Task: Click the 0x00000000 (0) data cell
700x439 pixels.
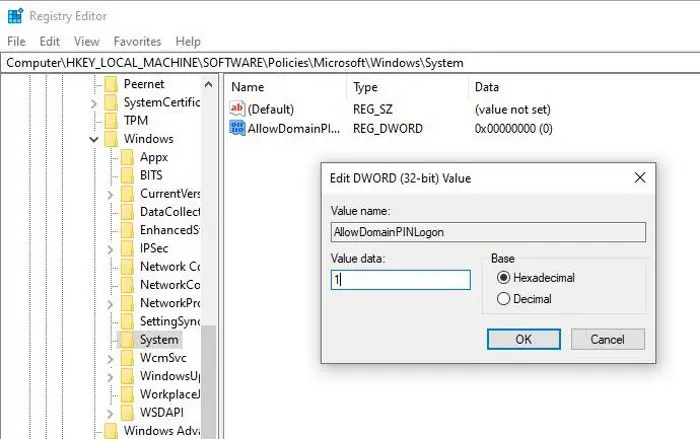Action: pyautogui.click(x=513, y=129)
